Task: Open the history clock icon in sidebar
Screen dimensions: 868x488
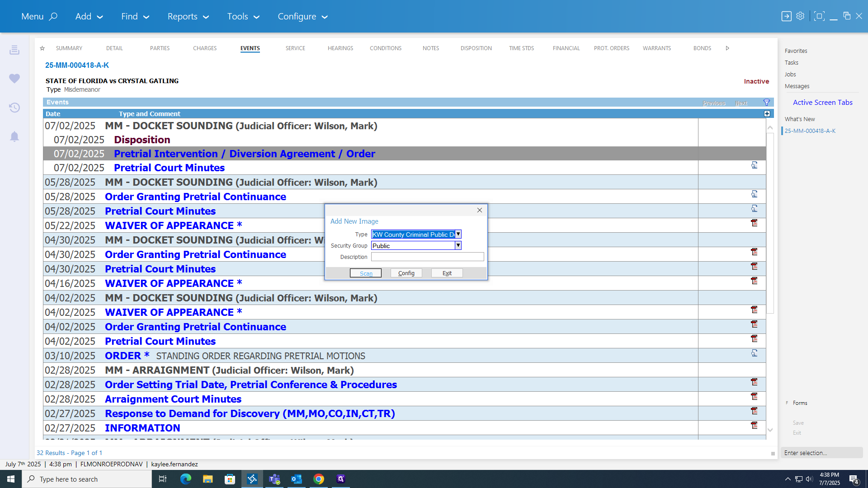Action: point(14,108)
